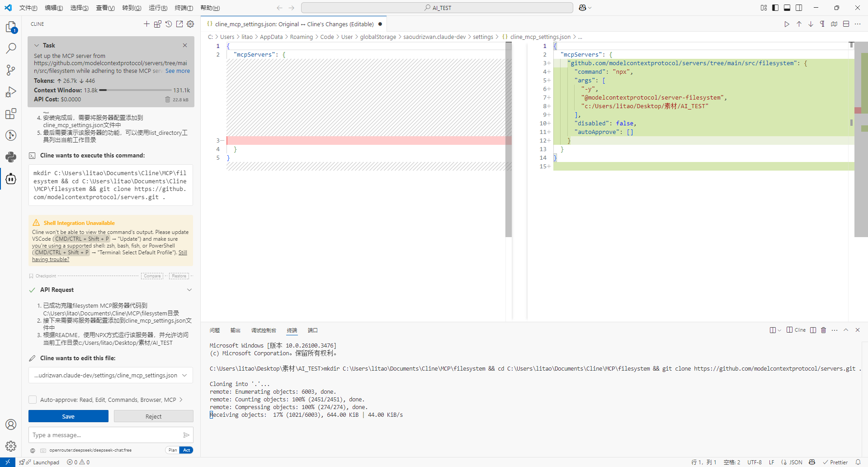This screenshot has width=868, height=467.
Task: Open Cline settings gear in panel header
Action: [190, 24]
